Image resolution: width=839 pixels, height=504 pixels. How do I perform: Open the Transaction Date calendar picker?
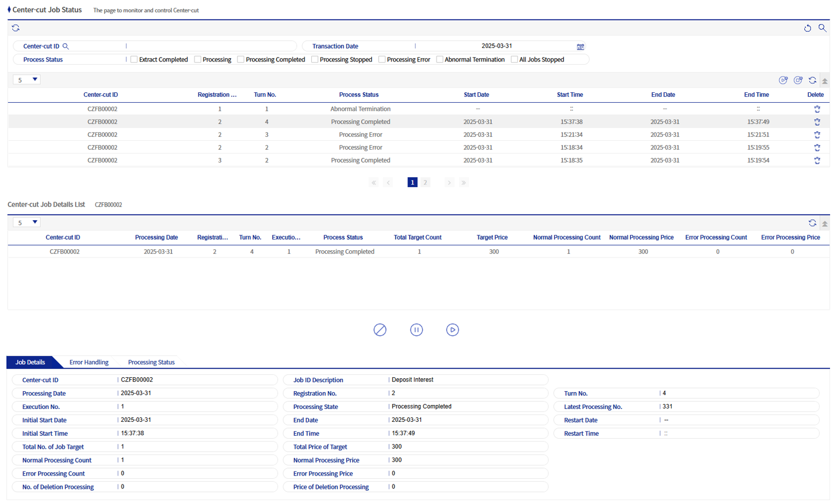tap(580, 47)
